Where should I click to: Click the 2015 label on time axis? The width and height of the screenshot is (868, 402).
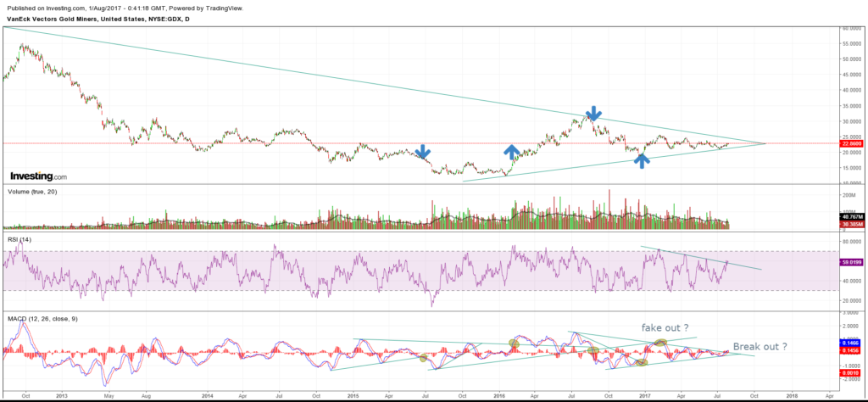point(353,396)
